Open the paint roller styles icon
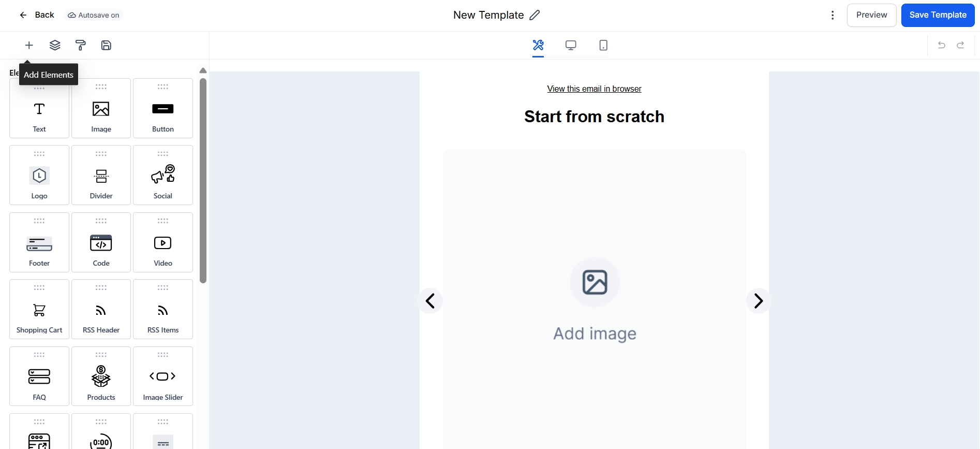Viewport: 980px width, 449px height. click(x=81, y=46)
